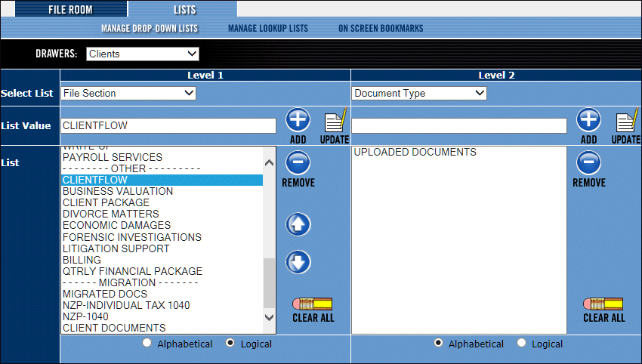Click the Level 1 Remove minus icon

(x=298, y=163)
